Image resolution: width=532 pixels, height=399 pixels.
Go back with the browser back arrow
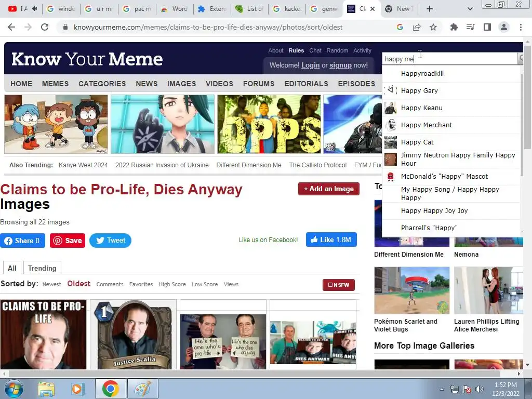click(11, 27)
